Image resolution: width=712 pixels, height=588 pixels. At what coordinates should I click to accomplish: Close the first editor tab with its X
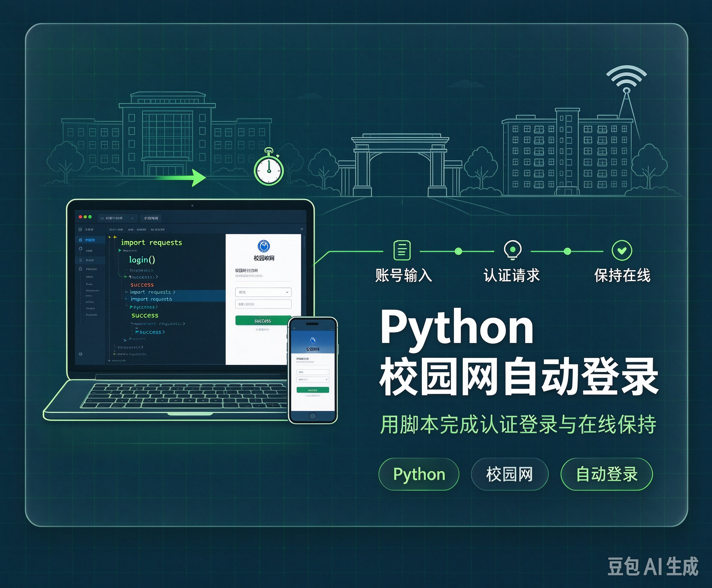(x=132, y=219)
